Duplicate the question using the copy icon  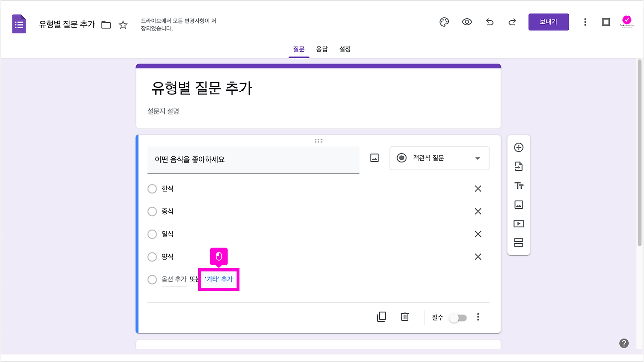tap(381, 317)
